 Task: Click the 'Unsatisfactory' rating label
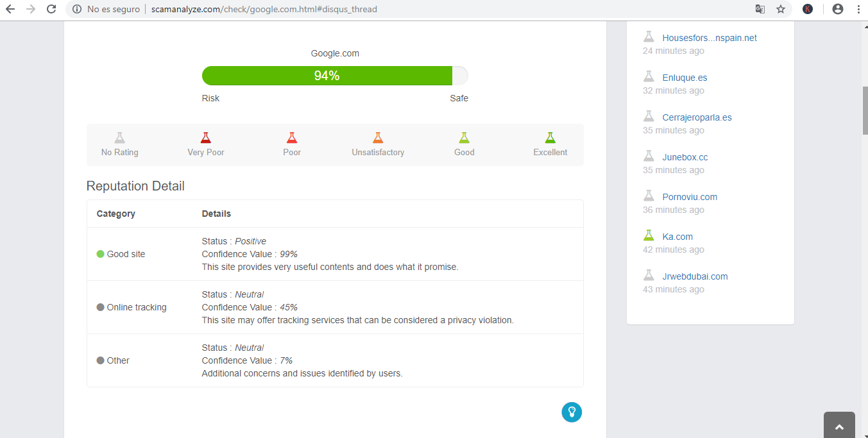[x=378, y=152]
